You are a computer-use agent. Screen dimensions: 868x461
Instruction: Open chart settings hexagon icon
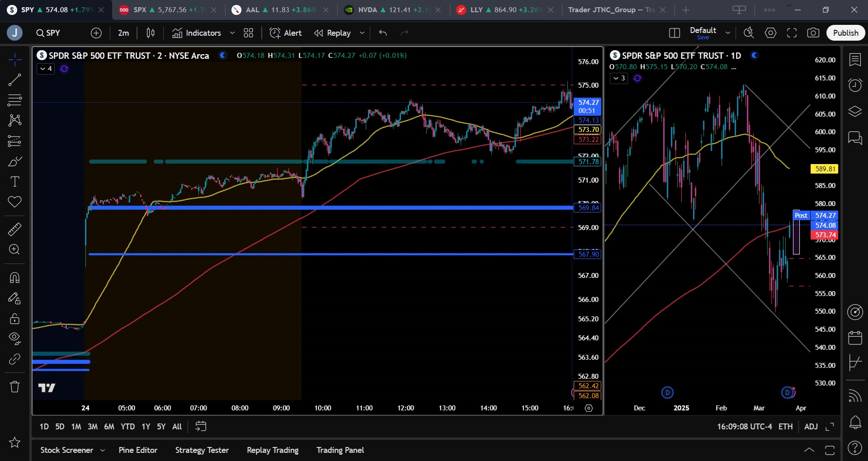click(770, 33)
